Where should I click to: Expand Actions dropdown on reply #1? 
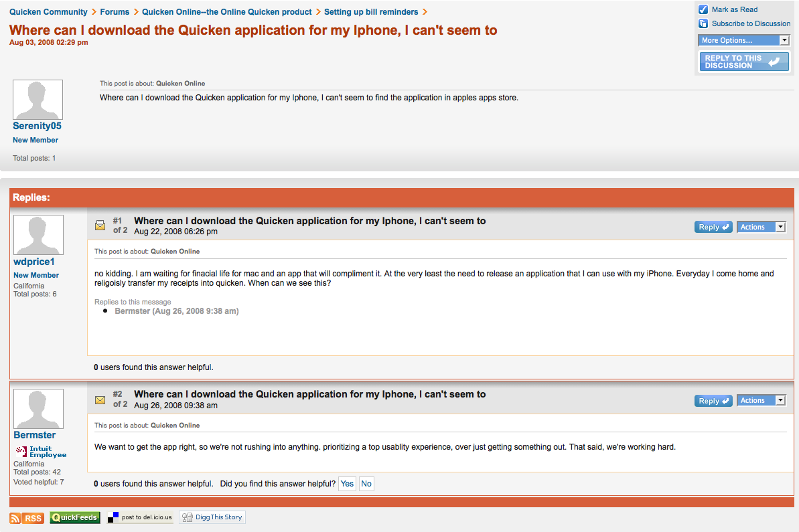click(x=761, y=227)
